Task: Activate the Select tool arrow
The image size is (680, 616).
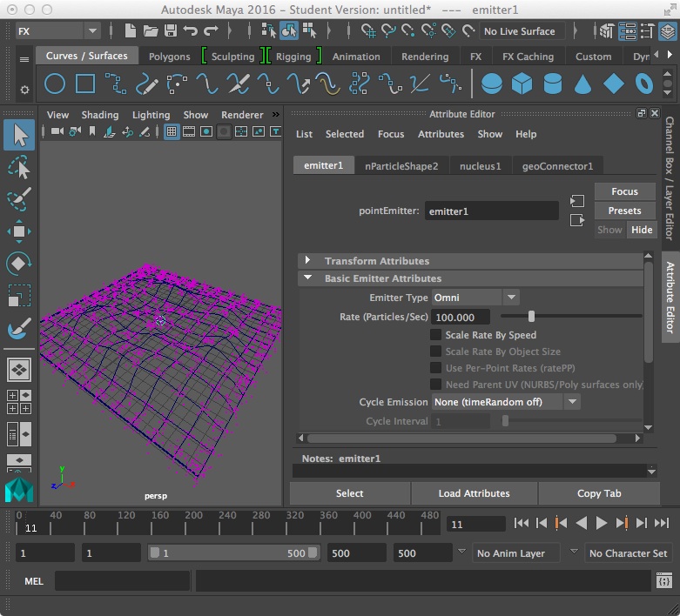Action: (x=19, y=135)
